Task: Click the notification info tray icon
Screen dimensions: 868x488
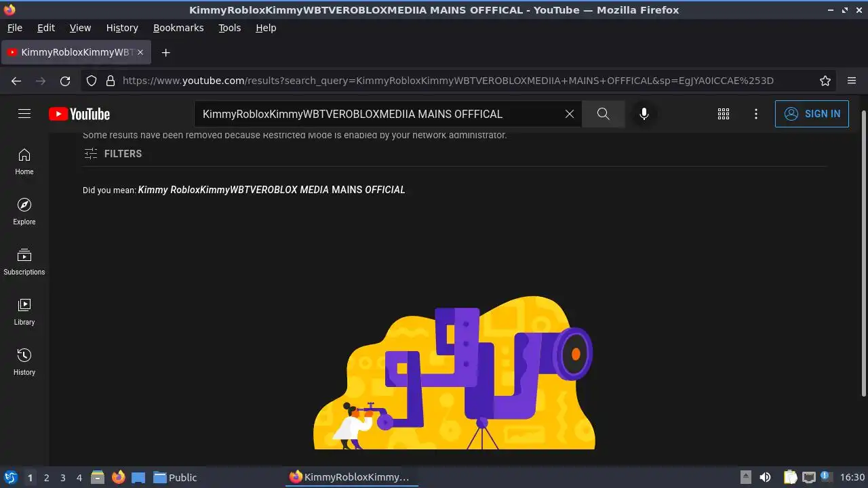Action: (x=826, y=477)
